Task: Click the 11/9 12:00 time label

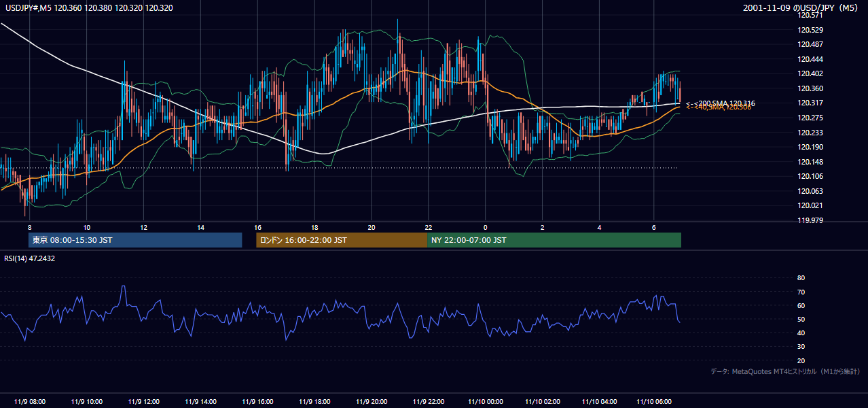Action: (143, 401)
